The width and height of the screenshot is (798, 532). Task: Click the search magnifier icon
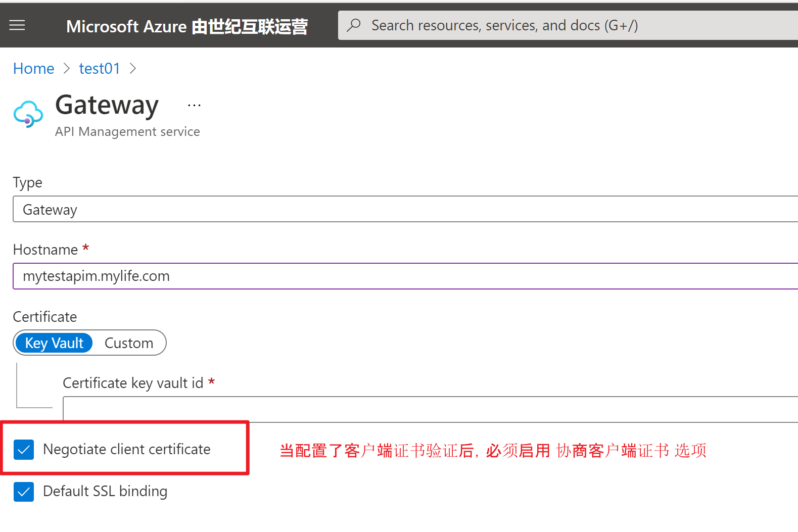pos(354,25)
